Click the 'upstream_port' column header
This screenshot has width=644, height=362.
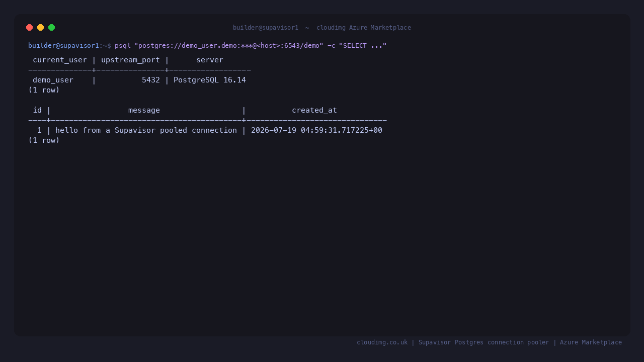(130, 60)
